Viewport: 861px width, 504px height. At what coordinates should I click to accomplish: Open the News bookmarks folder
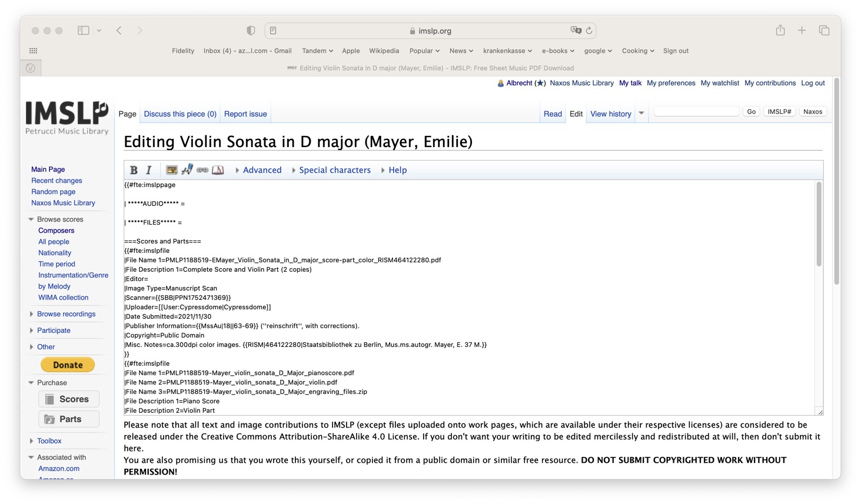461,51
